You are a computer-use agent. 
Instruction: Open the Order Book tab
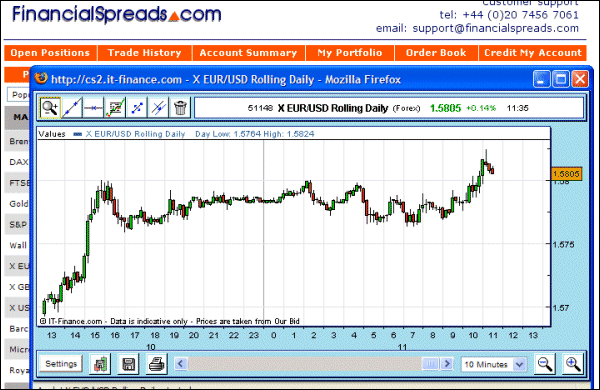[436, 53]
